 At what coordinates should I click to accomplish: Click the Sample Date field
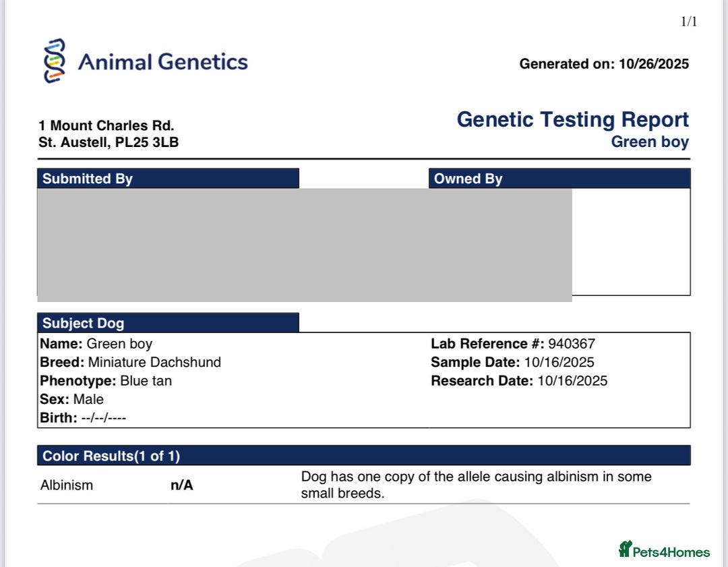coord(512,362)
